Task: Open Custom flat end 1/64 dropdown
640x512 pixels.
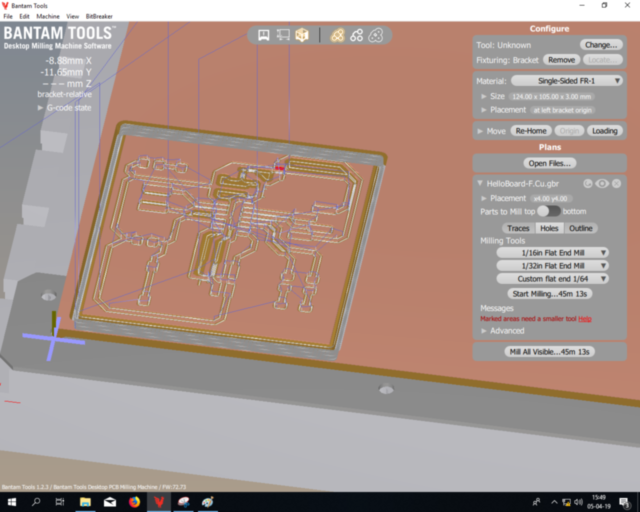Action: tap(552, 279)
